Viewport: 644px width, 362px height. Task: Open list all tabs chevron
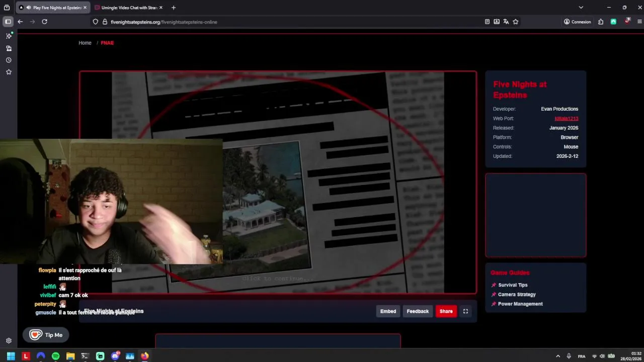point(581,8)
